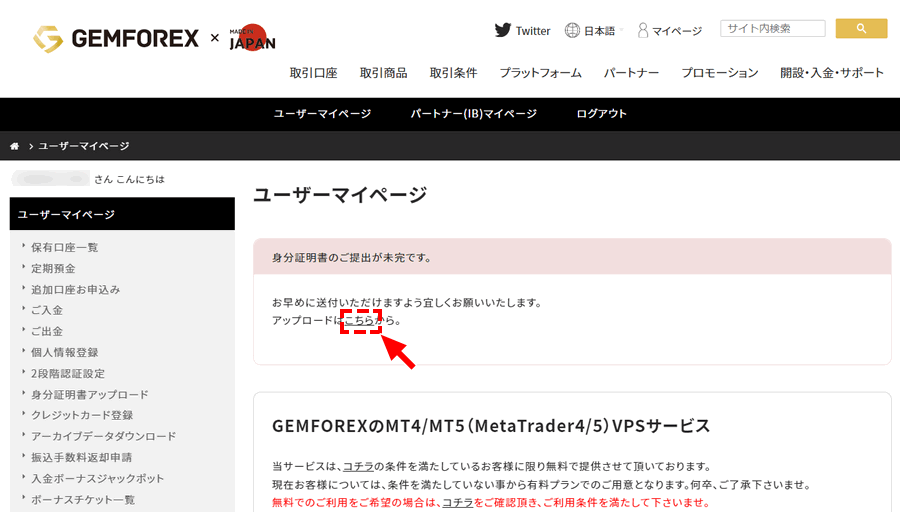Open クレジットカード登録 in sidebar
The image size is (900, 512).
click(82, 416)
